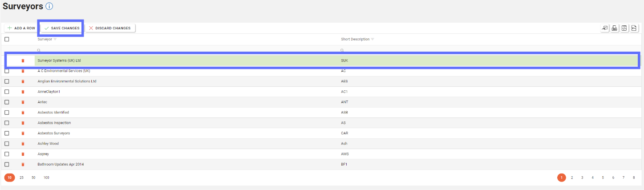Go to page 2 of results
This screenshot has width=644, height=190.
[572, 178]
